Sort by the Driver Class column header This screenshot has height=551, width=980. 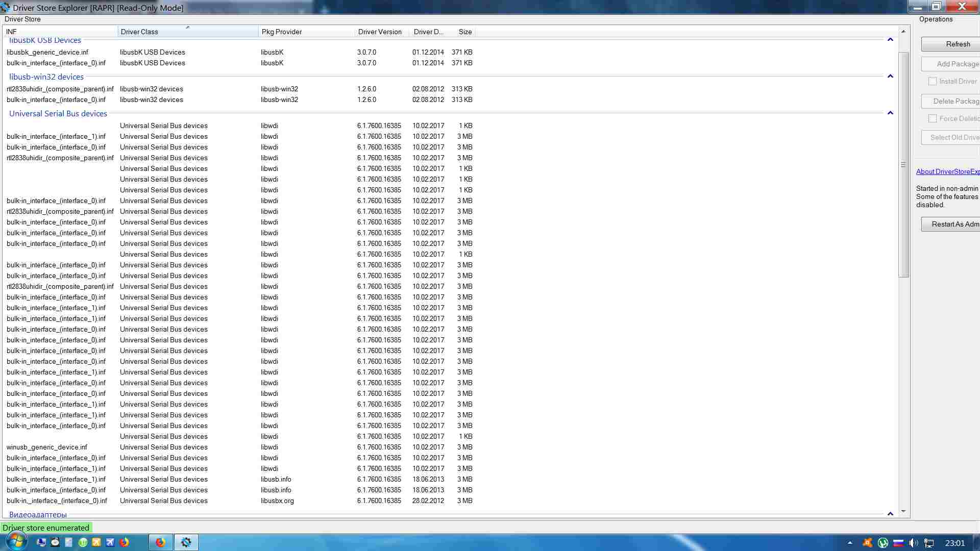(188, 32)
